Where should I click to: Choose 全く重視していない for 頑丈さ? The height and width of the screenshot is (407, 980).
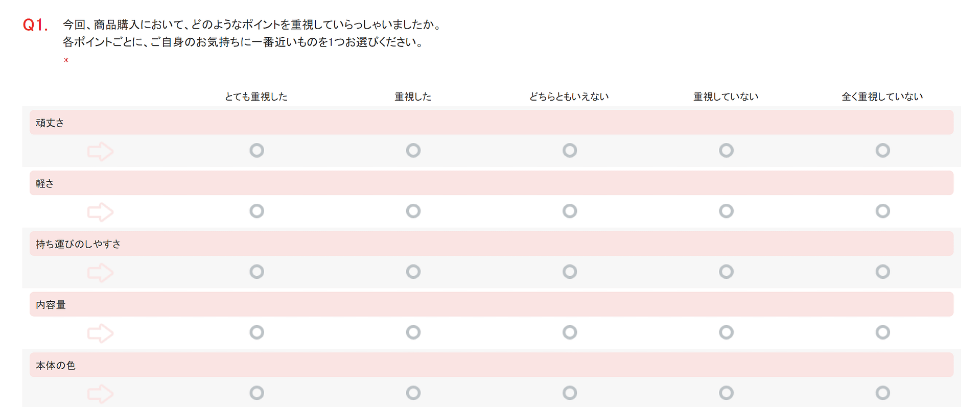[x=882, y=151]
